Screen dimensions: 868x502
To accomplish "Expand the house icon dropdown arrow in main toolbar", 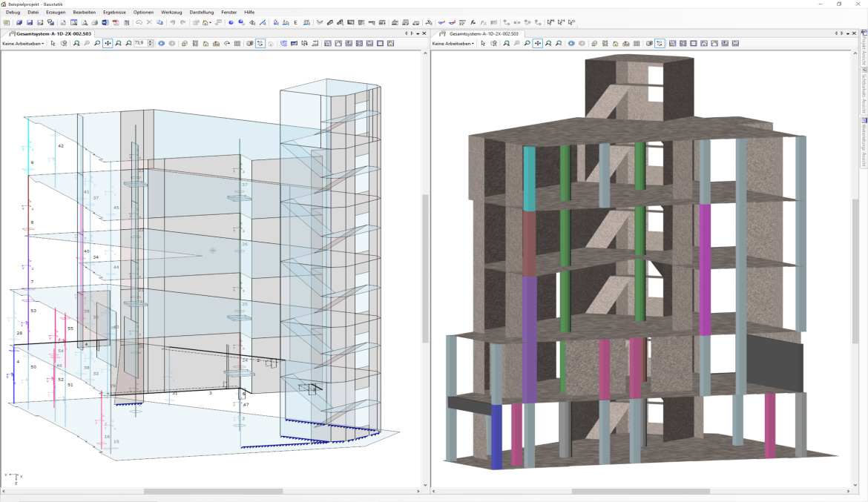I will click(x=211, y=23).
